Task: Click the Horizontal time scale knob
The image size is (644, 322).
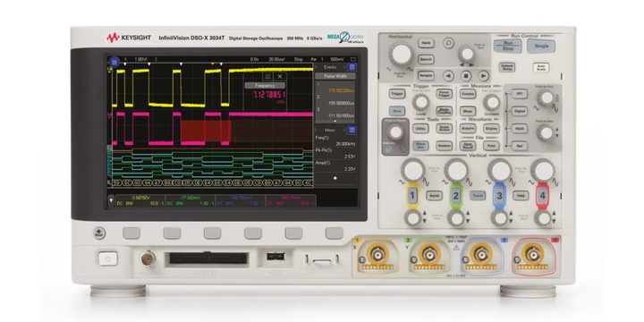Action: coord(402,55)
